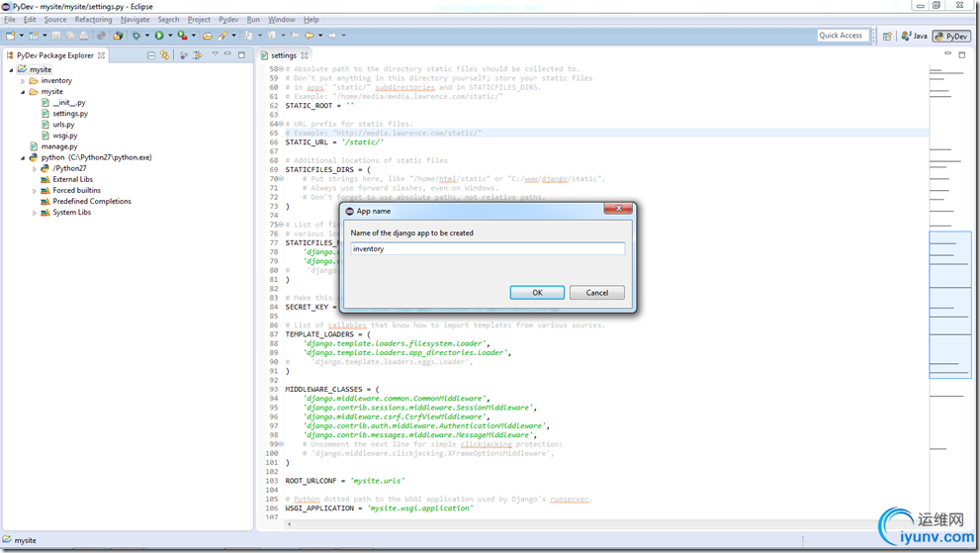Screen dimensions: 980x553
Task: Expand the System Libs node
Action: [34, 212]
